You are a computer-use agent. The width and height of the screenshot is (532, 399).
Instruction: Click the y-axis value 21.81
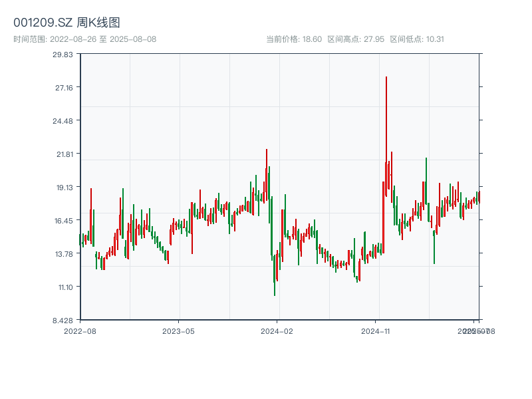(65, 154)
